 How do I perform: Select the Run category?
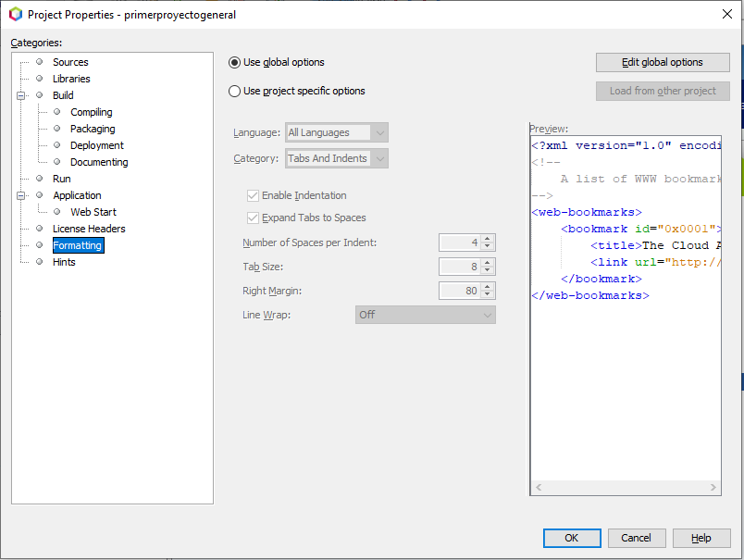click(61, 179)
